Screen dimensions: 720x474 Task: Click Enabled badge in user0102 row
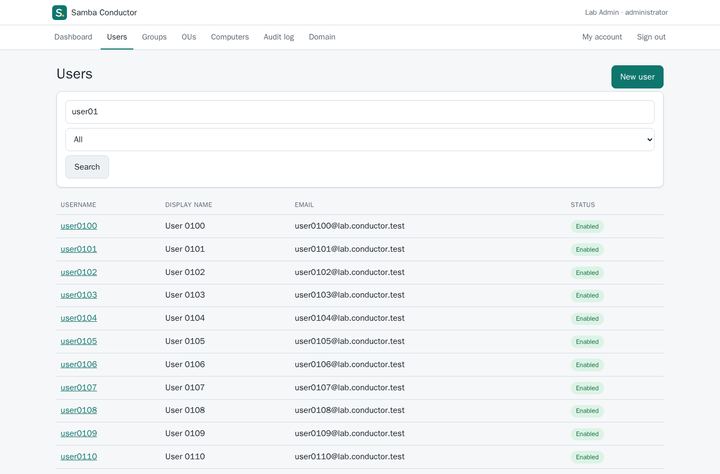point(587,272)
